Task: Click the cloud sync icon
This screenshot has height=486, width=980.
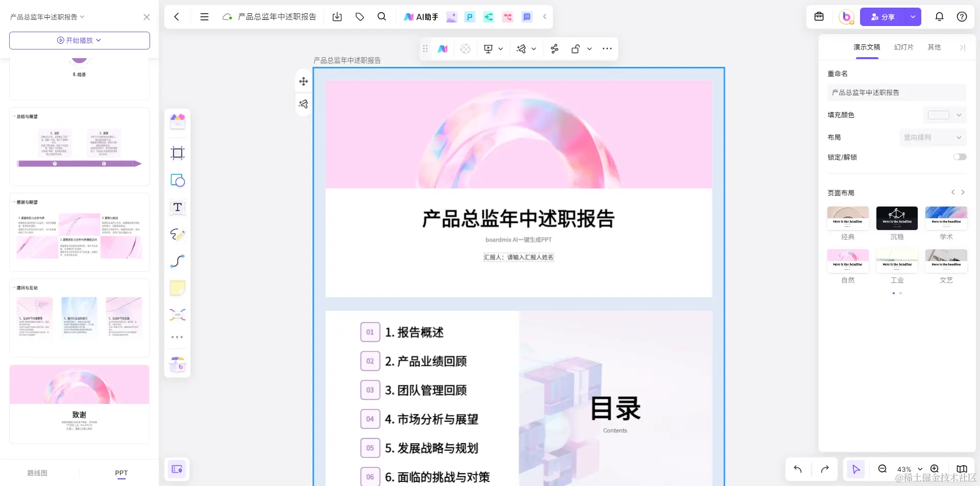Action: tap(227, 17)
